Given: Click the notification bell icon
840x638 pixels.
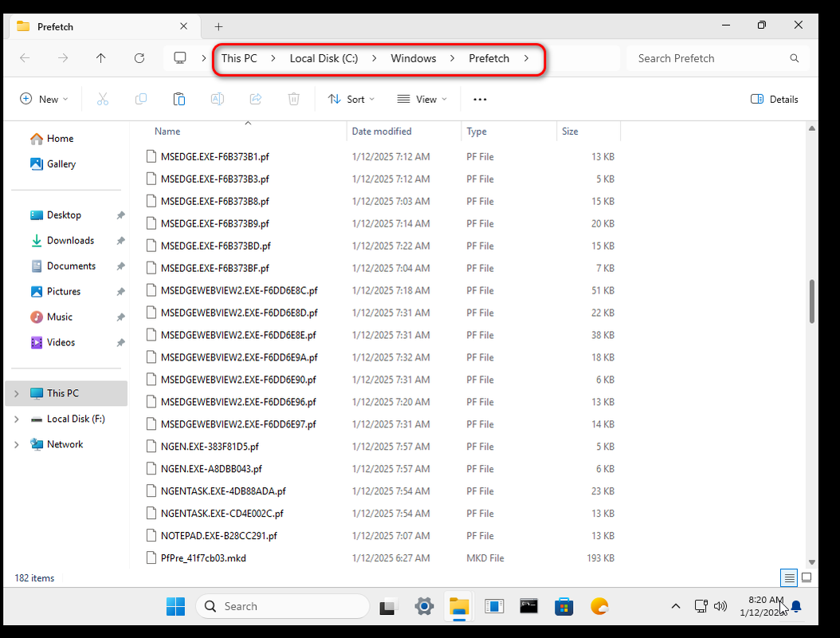Looking at the screenshot, I should [797, 606].
